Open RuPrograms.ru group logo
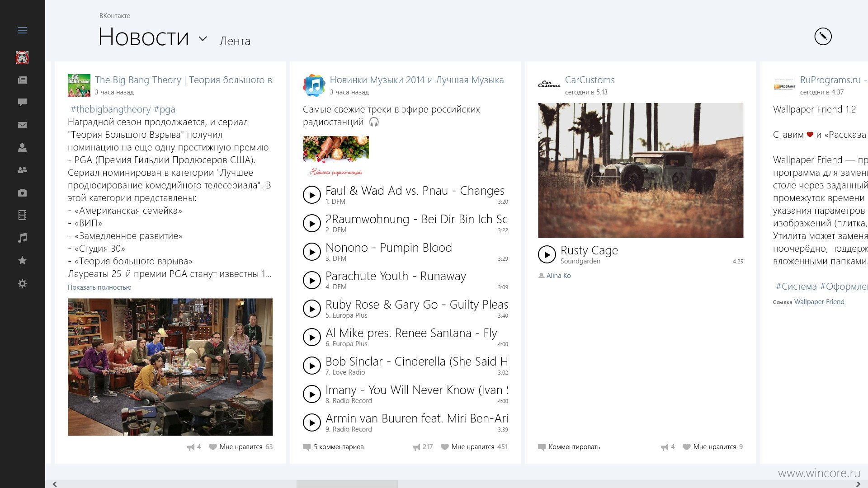868x488 pixels. pyautogui.click(x=784, y=85)
